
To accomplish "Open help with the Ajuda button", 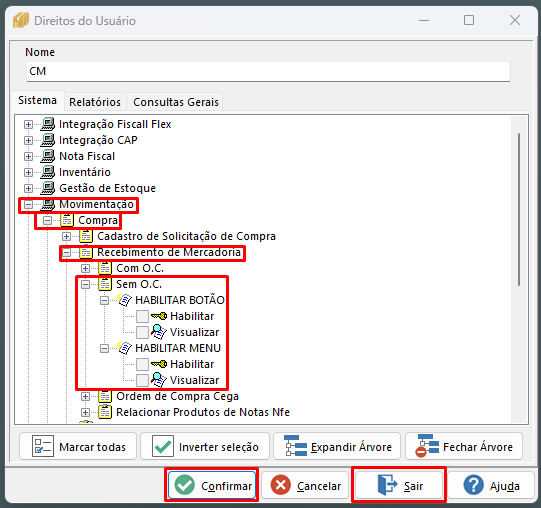I will 491,485.
